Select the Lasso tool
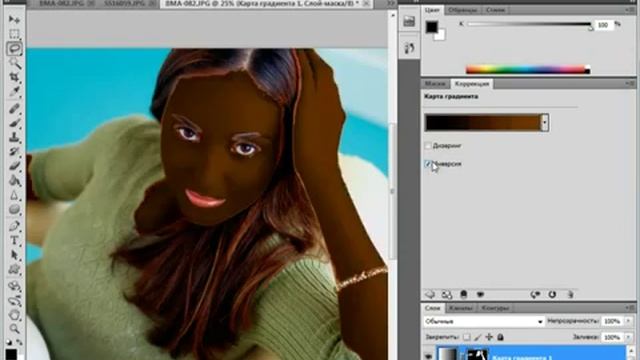The image size is (640, 360). click(14, 49)
